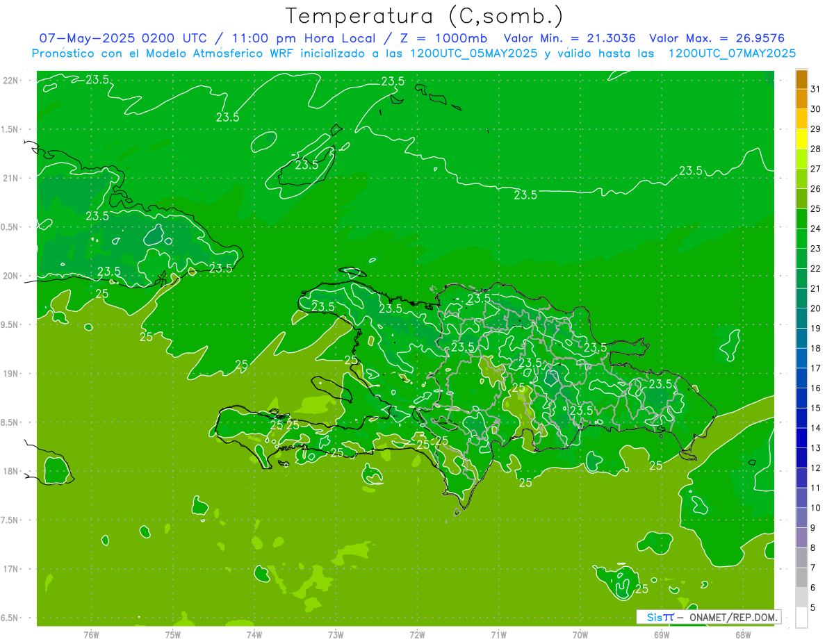834x644 pixels.
Task: Click the '5' colorbar label
Action: tap(813, 607)
